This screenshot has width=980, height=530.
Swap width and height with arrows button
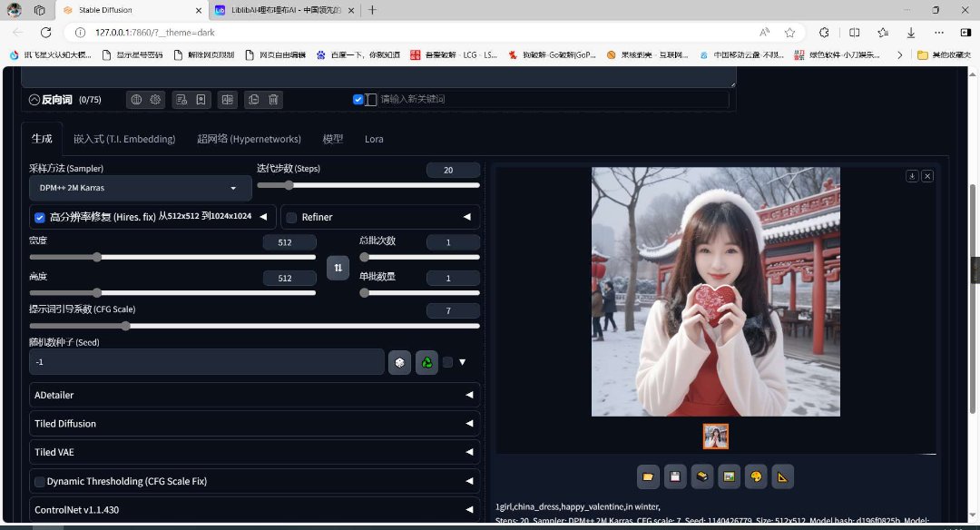coord(338,268)
